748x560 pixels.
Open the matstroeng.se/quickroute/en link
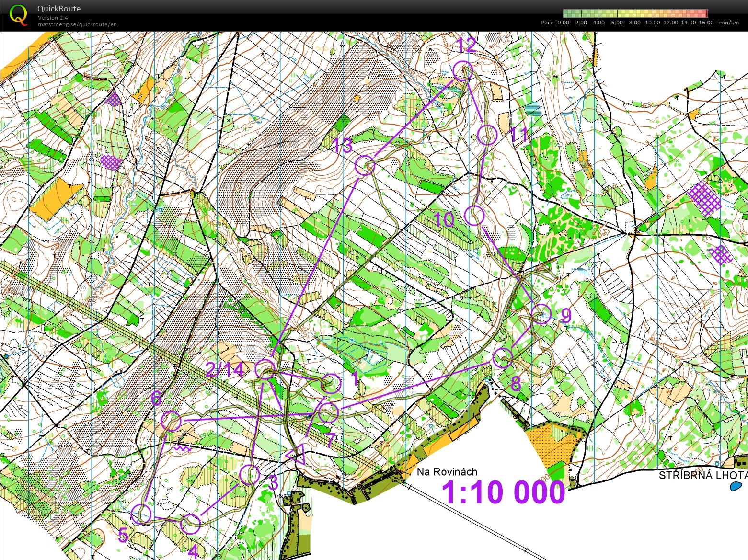(77, 24)
